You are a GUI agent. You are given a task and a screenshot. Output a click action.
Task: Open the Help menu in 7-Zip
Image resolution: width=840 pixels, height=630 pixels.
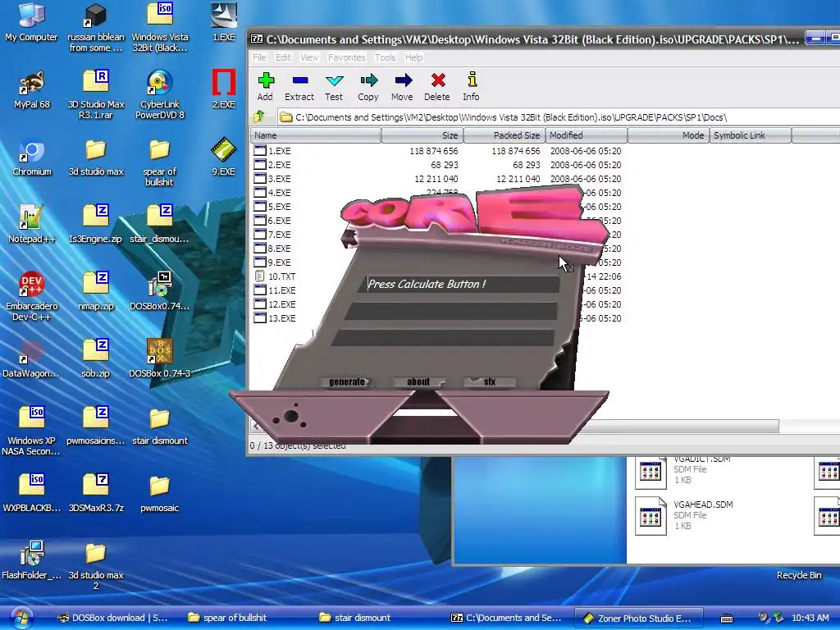413,57
